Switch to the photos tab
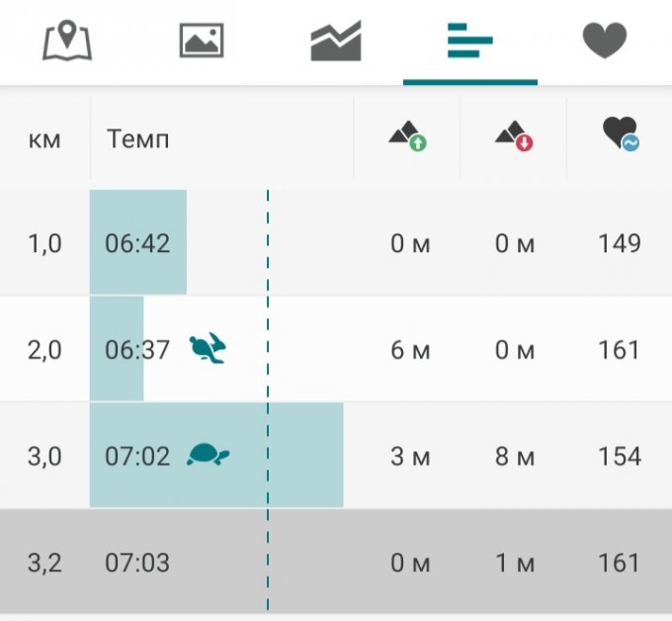Screen dimensions: 672x621 [202, 42]
